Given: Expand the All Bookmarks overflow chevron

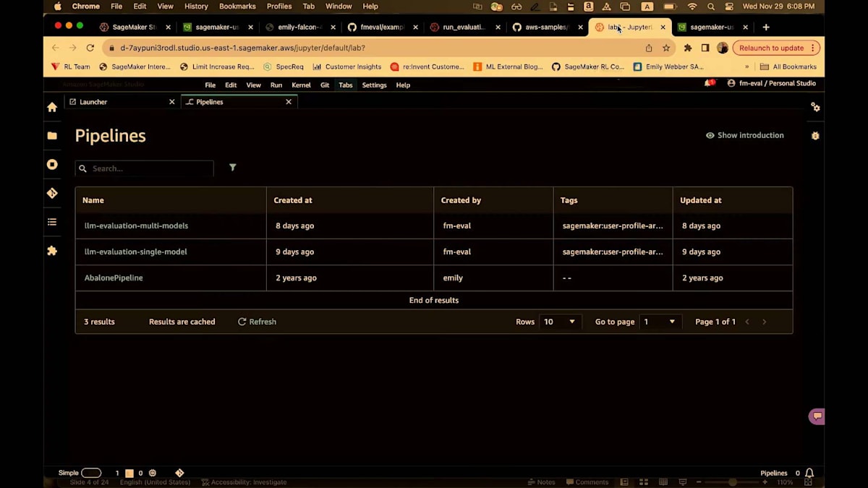Looking at the screenshot, I should click(747, 67).
